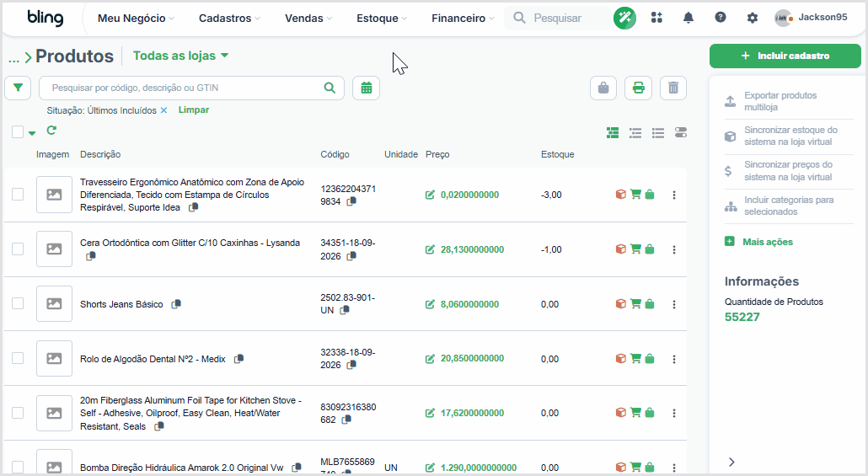Remove Últimos Incluídos filter with X
868x476 pixels.
click(163, 110)
